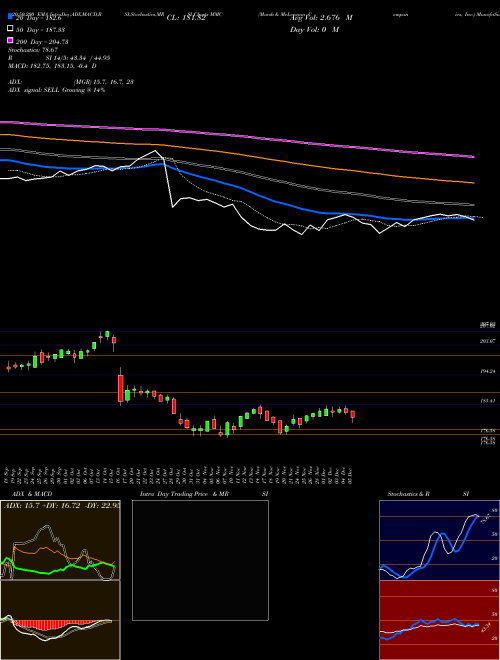Click the 'ADX: 15.7 +DY: 16.72 -DY: 22.93' header

(61, 505)
